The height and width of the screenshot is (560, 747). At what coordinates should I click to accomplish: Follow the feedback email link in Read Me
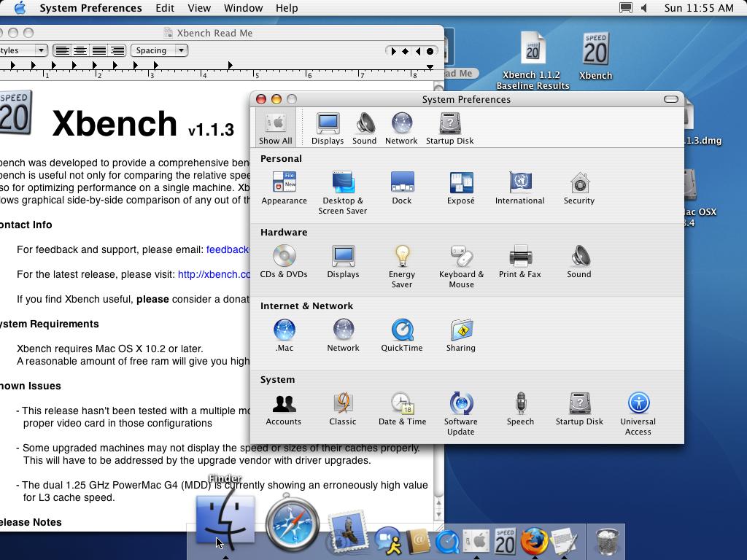tap(228, 249)
